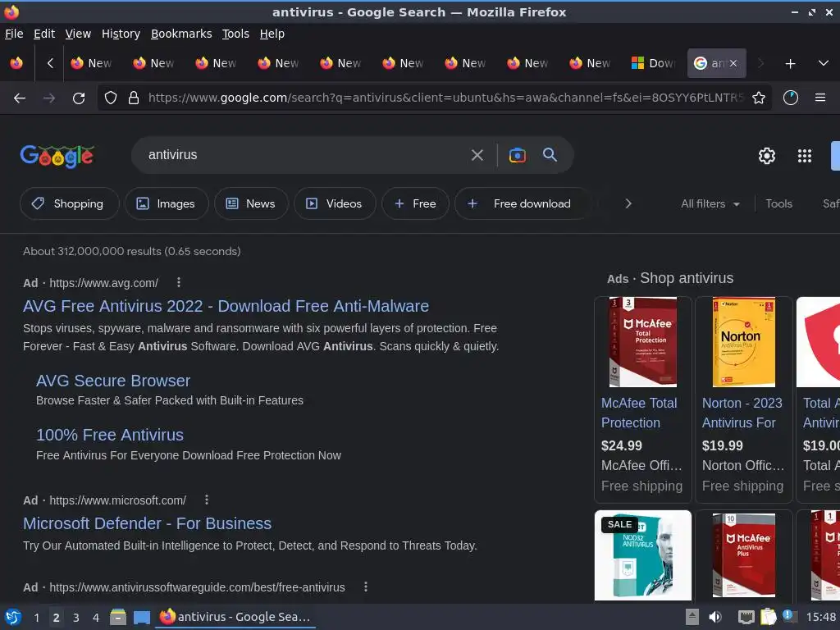Open the 100% Free Antivirus link
The height and width of the screenshot is (630, 840).
[x=110, y=435]
